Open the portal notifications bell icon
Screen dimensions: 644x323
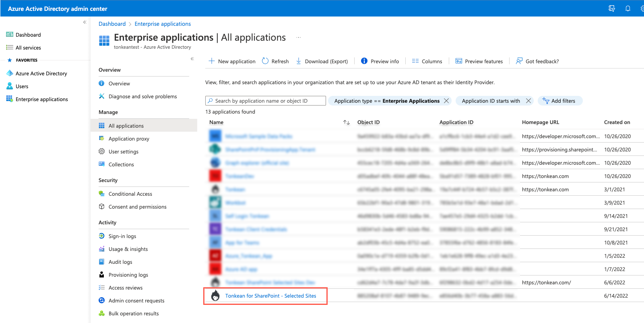(x=627, y=8)
